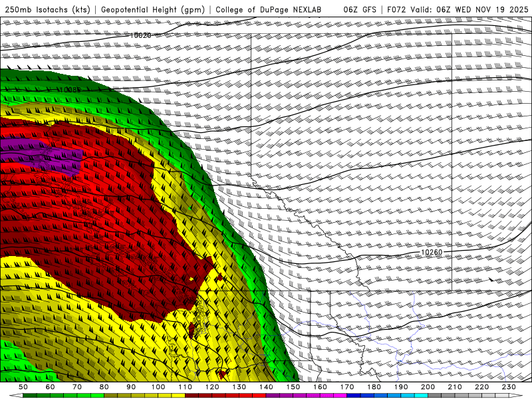Click the purple swatch below label 140

(x=273, y=396)
